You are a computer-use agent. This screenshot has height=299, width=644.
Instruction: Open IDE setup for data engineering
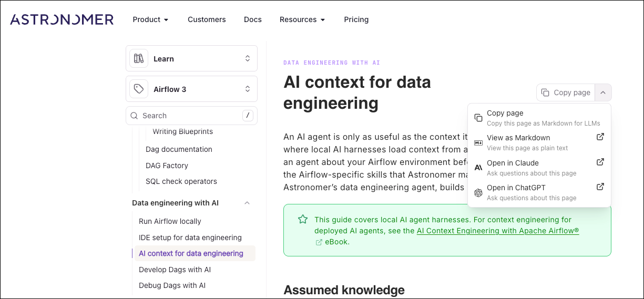click(190, 238)
